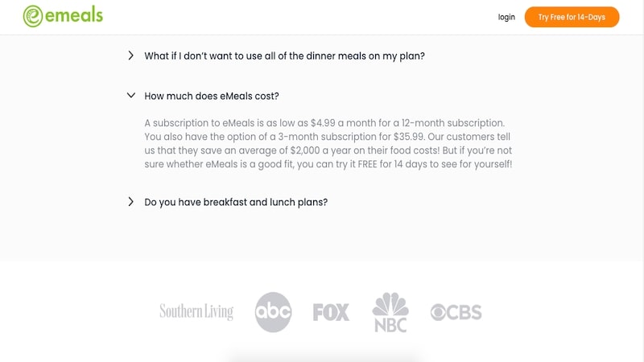Expand breakfast and lunch plans chevron
The image size is (644, 362).
130,202
